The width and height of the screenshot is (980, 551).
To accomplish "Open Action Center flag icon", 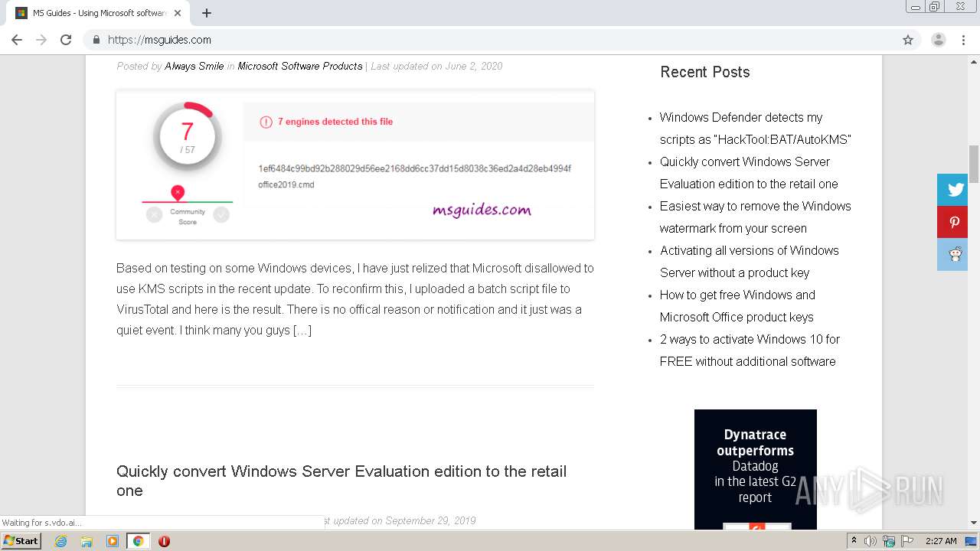I will [x=907, y=541].
